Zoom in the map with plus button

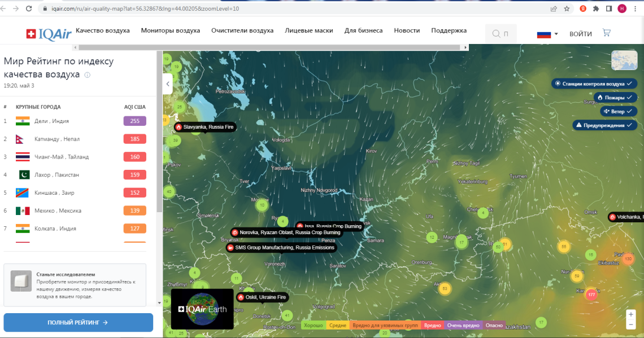pyautogui.click(x=631, y=315)
